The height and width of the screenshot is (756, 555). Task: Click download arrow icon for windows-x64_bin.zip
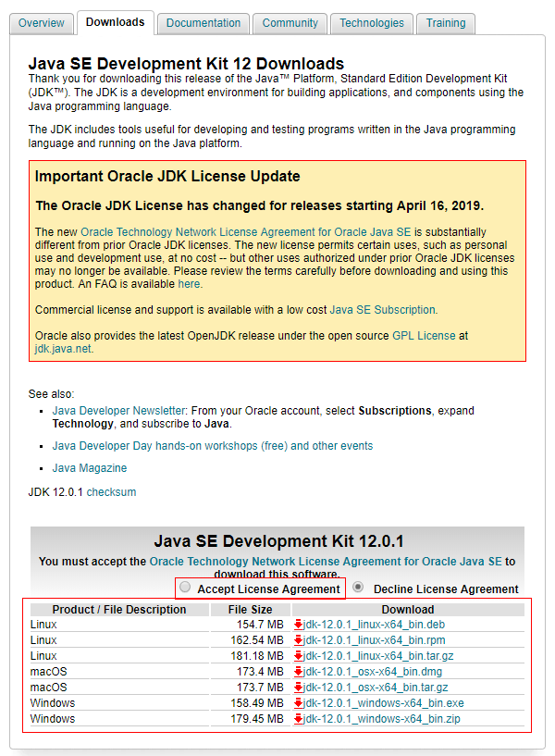tap(298, 719)
